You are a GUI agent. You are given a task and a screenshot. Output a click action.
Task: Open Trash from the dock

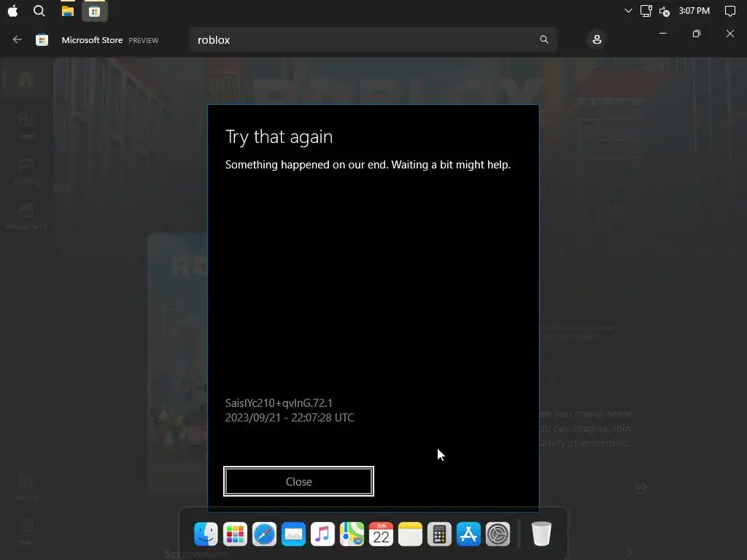point(541,534)
